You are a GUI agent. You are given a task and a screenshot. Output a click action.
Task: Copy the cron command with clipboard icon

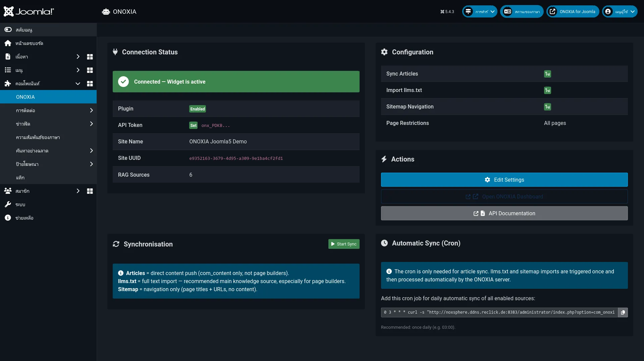tap(623, 312)
